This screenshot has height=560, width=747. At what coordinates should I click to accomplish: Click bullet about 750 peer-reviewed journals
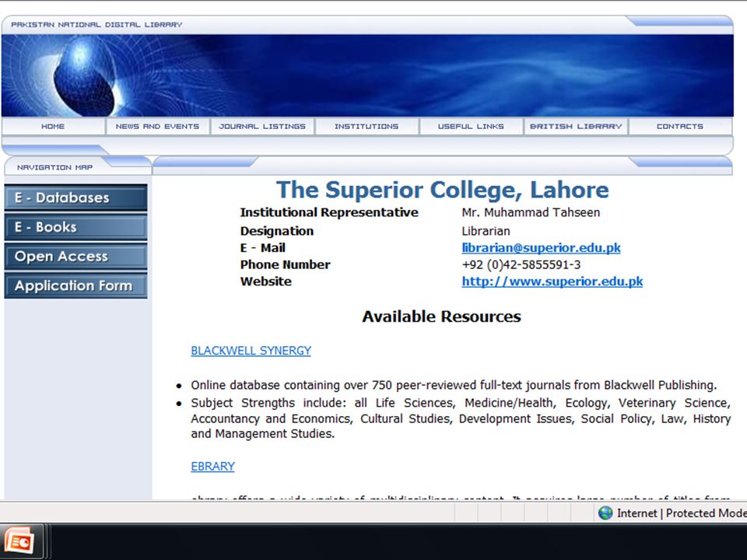454,385
